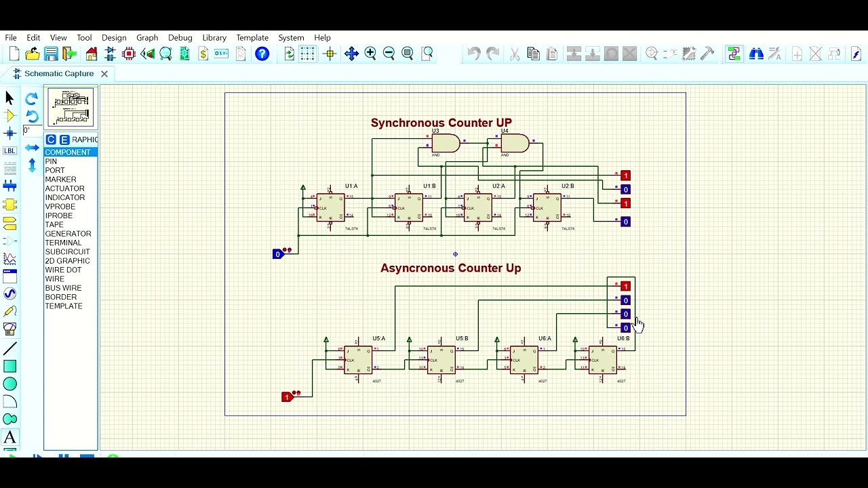Select the Virtual Instruments meter tool
This screenshot has height=488, width=868.
click(x=9, y=329)
